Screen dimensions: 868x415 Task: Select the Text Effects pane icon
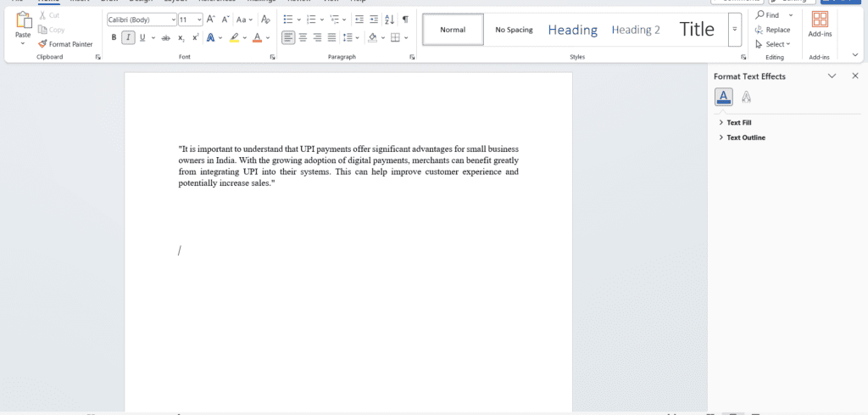pos(746,97)
